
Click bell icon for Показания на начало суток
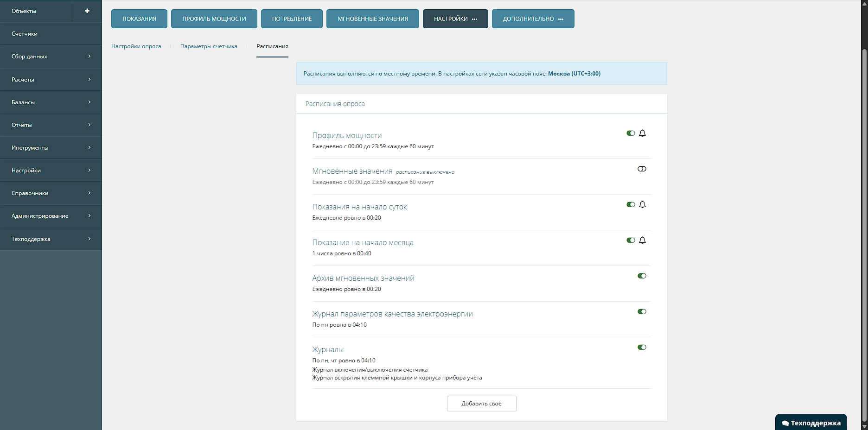coord(642,205)
